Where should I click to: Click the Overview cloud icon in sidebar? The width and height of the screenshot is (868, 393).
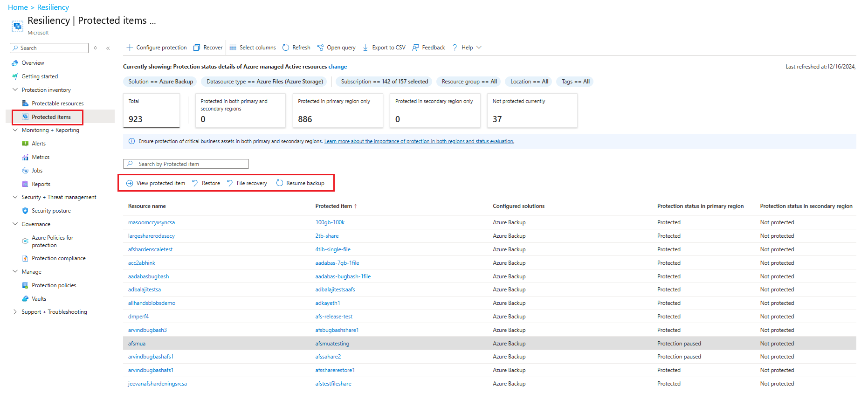pos(15,63)
